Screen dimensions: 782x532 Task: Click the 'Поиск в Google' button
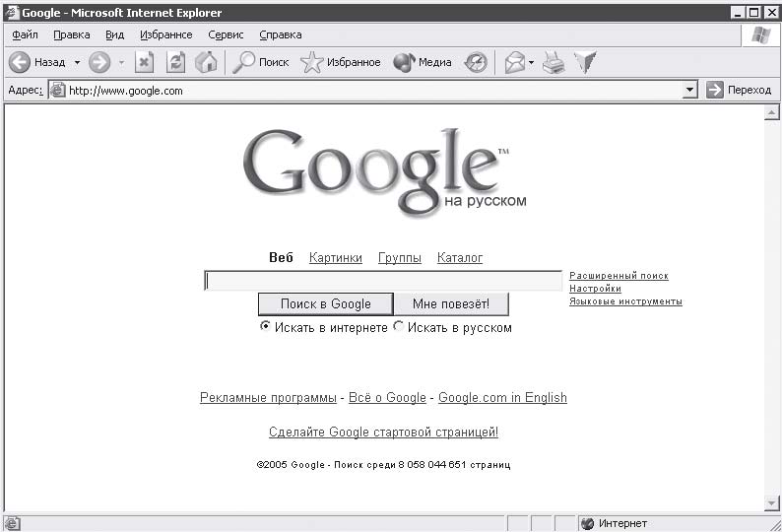coord(325,303)
